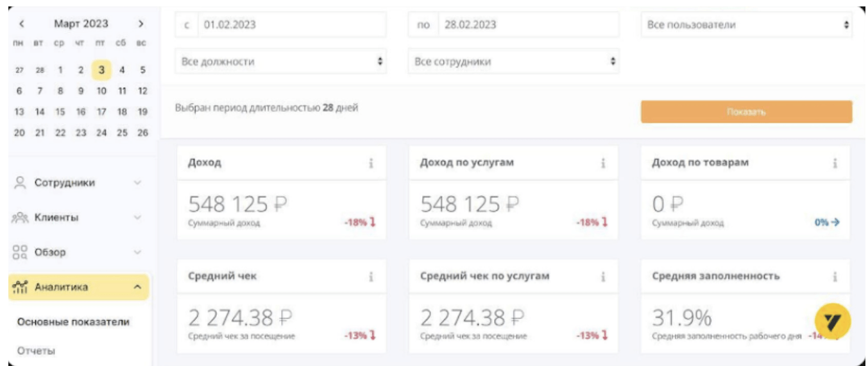The image size is (868, 366).
Task: Click the start date field 01.02.2023
Action: (x=291, y=25)
